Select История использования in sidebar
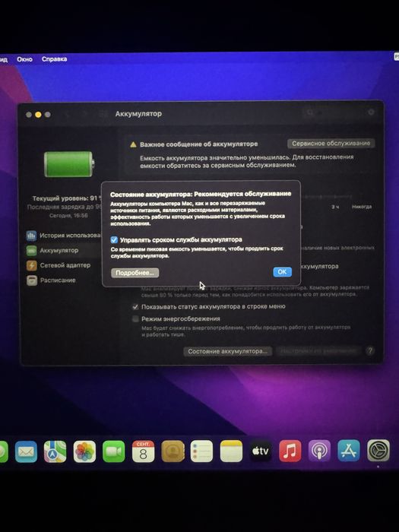Image resolution: width=399 pixels, height=532 pixels. click(x=63, y=235)
